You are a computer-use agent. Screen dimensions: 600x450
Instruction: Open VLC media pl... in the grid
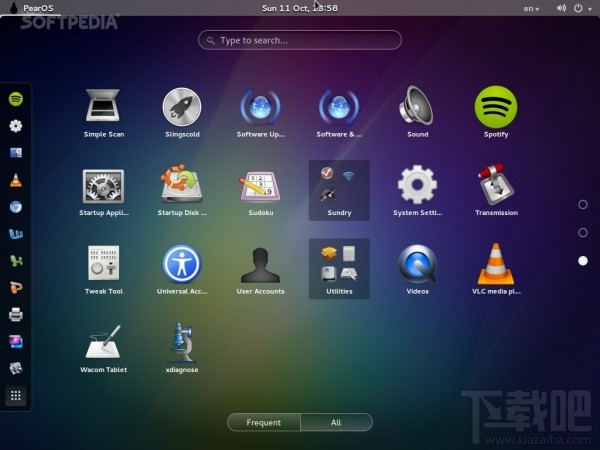(496, 270)
